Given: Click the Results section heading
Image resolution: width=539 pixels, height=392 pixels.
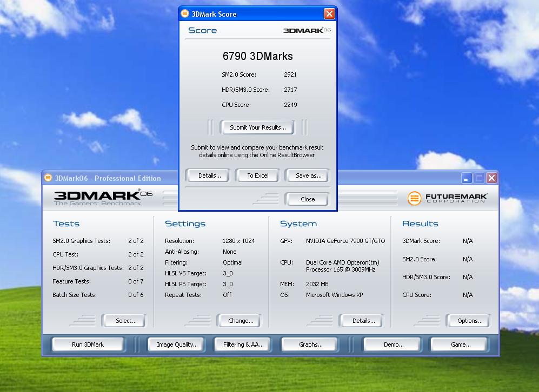Looking at the screenshot, I should pos(420,224).
